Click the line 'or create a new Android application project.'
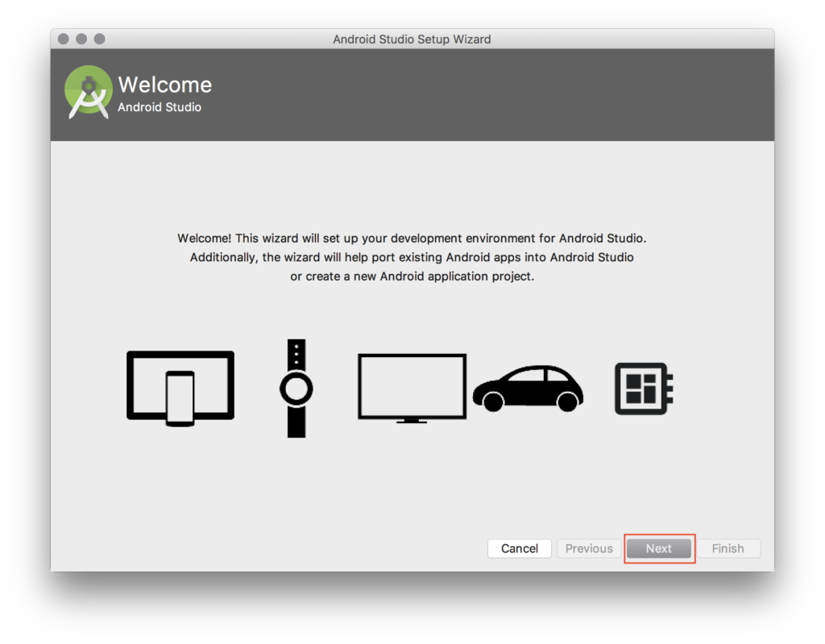825x644 pixels. (x=412, y=276)
